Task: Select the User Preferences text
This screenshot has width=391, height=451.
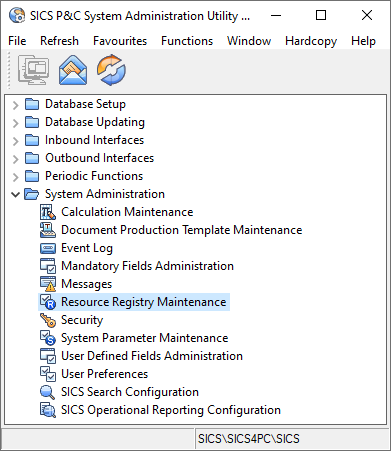Action: click(x=105, y=374)
